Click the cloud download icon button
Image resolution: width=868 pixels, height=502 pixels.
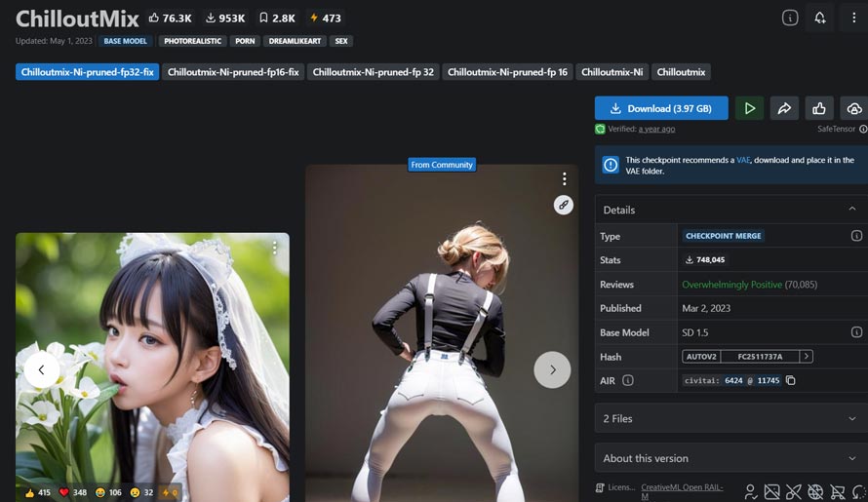coord(853,108)
